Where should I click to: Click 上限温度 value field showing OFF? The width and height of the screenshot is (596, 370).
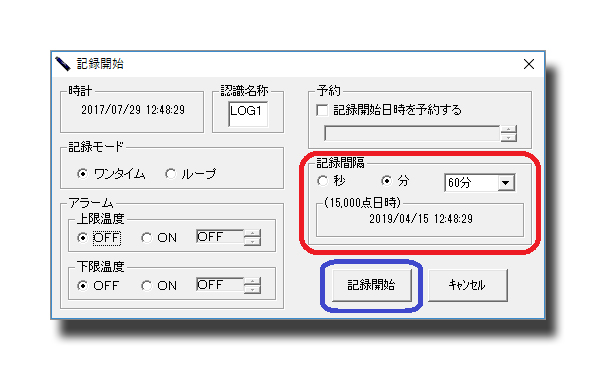[220, 237]
